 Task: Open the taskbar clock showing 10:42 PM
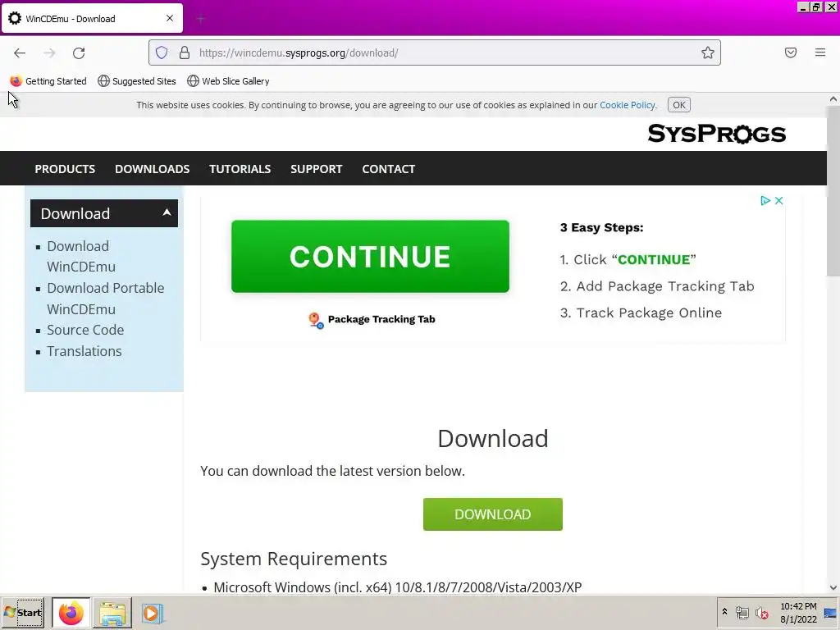coord(798,613)
